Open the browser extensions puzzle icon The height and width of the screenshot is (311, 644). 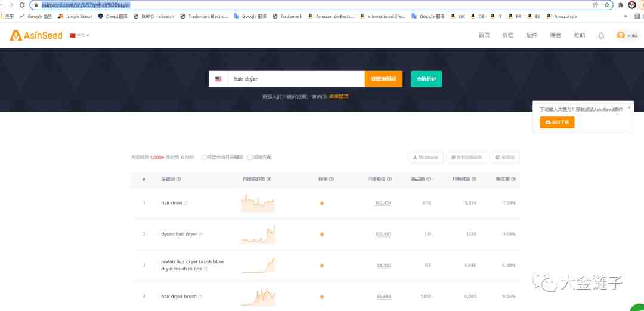621,5
